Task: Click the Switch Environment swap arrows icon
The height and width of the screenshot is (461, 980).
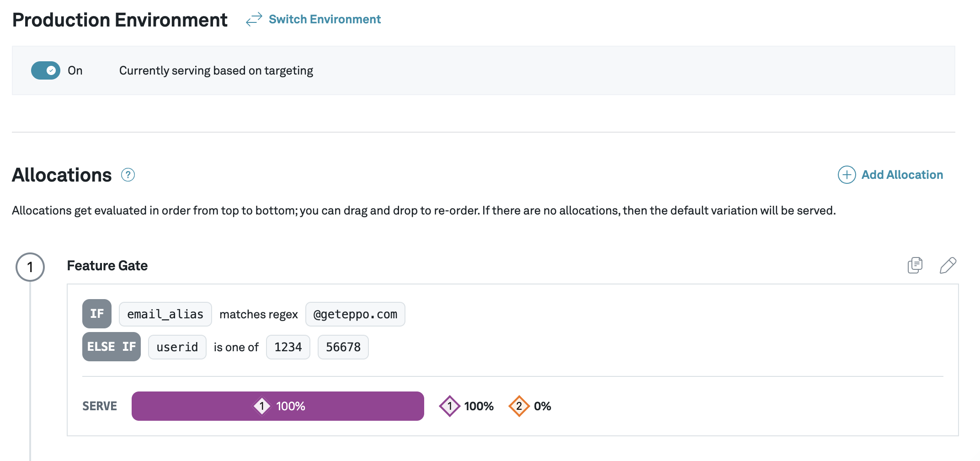Action: (x=253, y=19)
